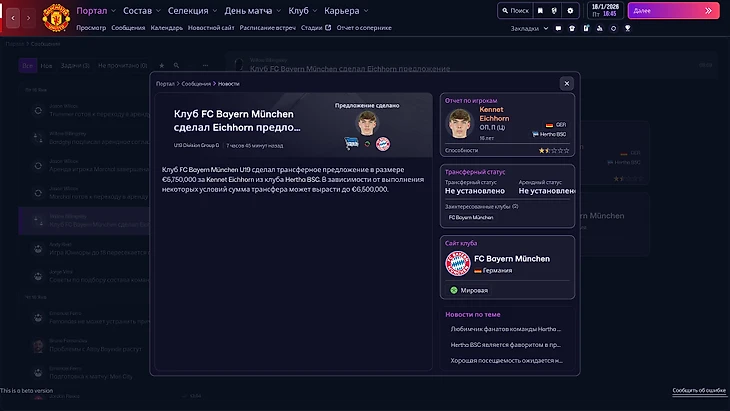The image size is (730, 411).
Task: Open the messages speech-bubble shortcut icon
Action: click(x=558, y=28)
